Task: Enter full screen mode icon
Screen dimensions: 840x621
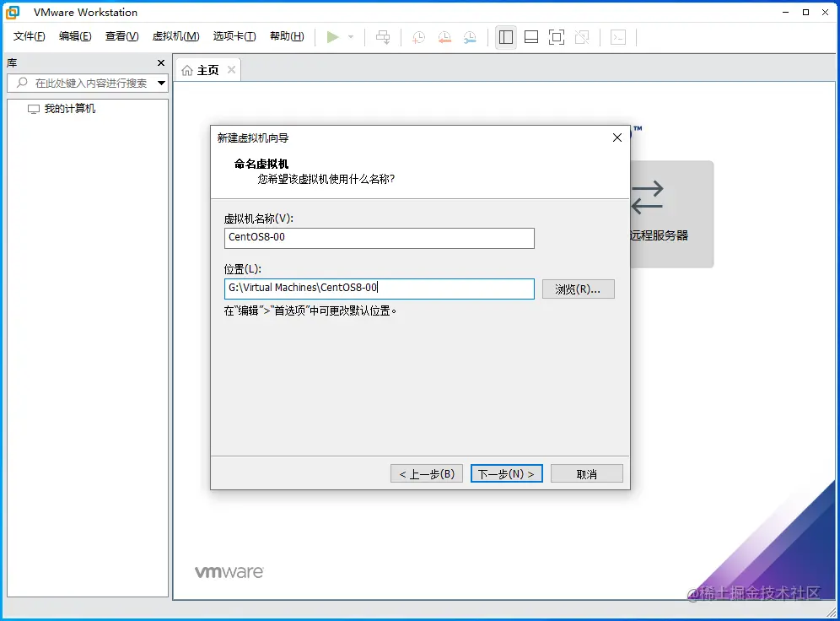Action: [x=557, y=37]
